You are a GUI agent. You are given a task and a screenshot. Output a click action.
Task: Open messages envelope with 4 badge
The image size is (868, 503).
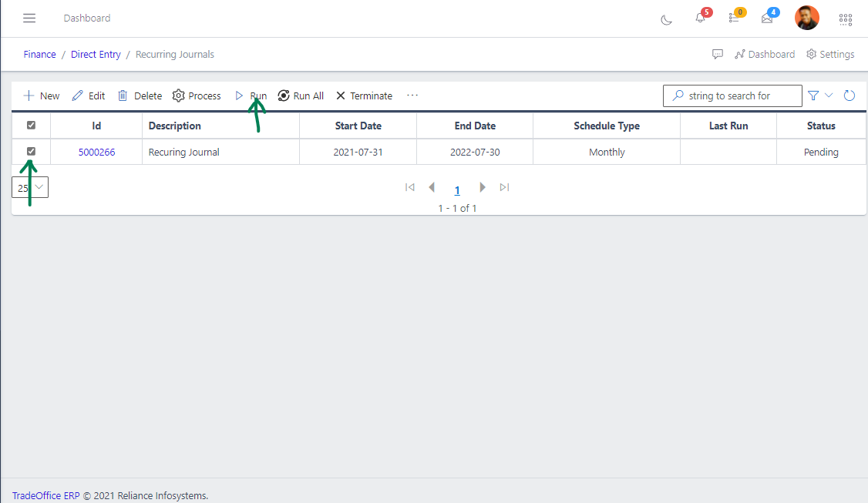coord(767,18)
